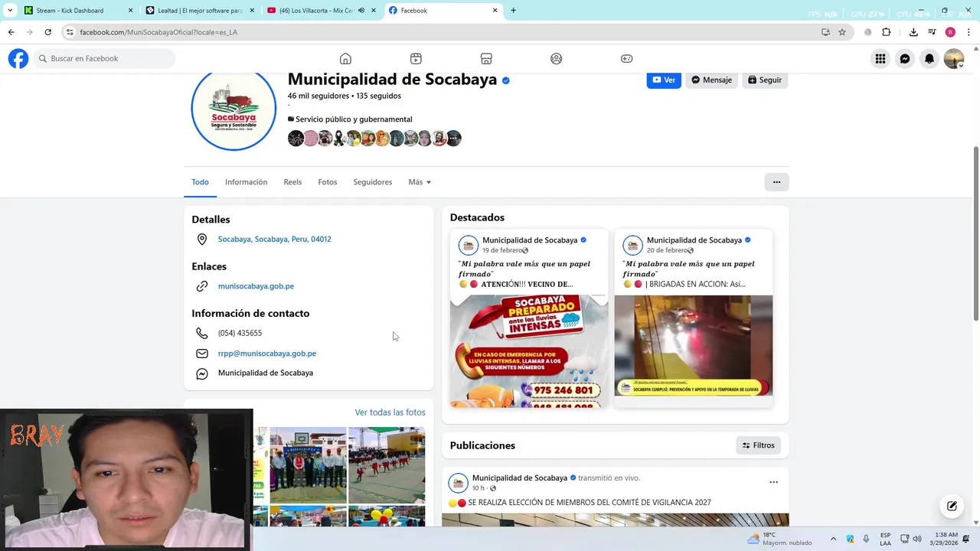Open the Reels tab
This screenshot has width=980, height=551.
[292, 182]
